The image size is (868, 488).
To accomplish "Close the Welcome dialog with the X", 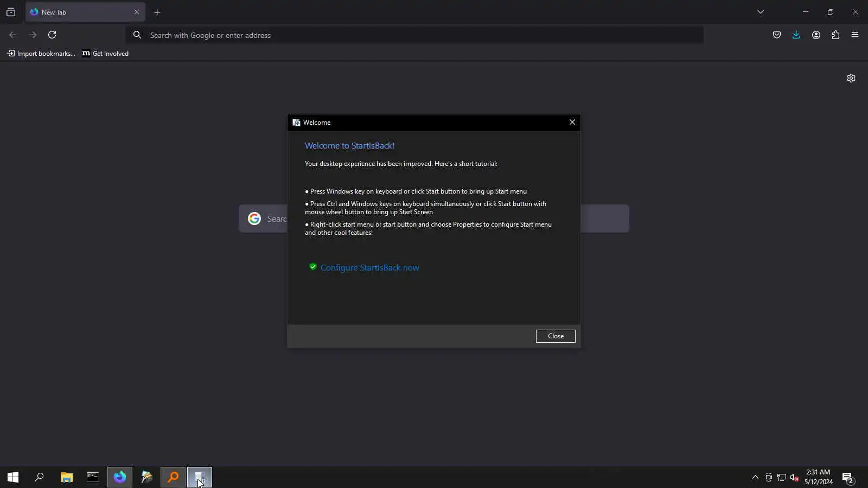I will 572,122.
